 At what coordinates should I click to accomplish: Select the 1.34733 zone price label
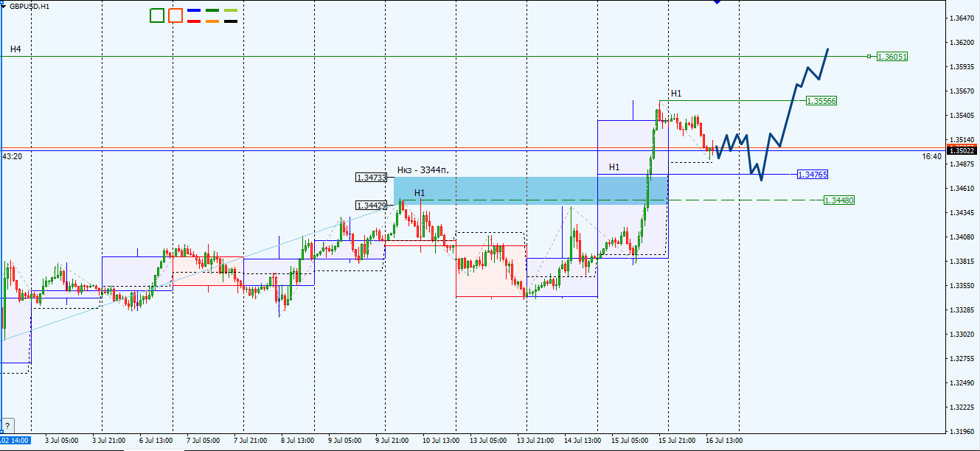[x=371, y=178]
